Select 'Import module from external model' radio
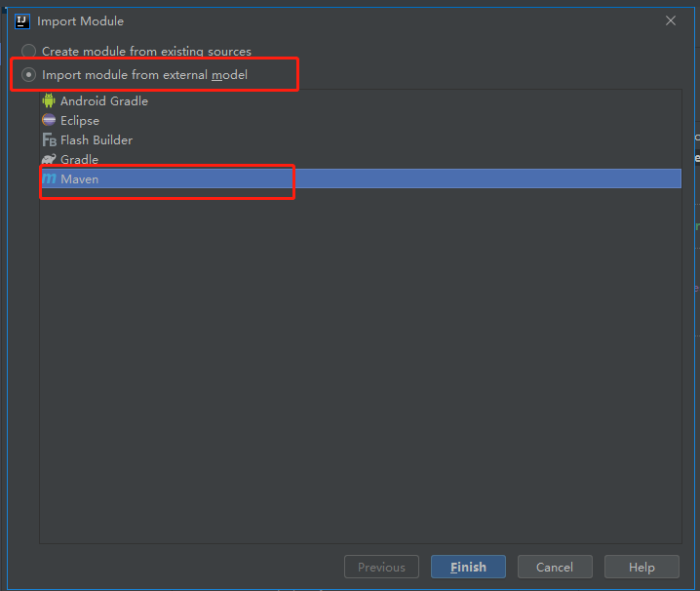 point(28,74)
